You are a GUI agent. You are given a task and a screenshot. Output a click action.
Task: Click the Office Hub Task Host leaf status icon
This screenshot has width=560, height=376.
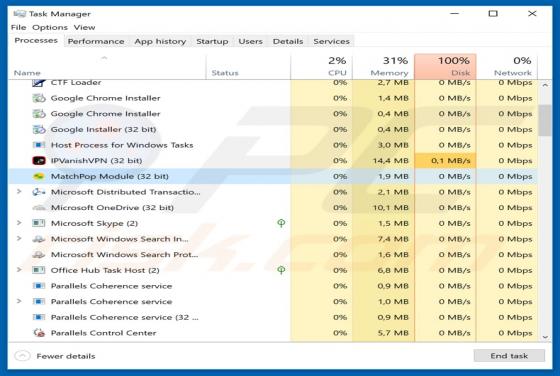pyautogui.click(x=281, y=270)
